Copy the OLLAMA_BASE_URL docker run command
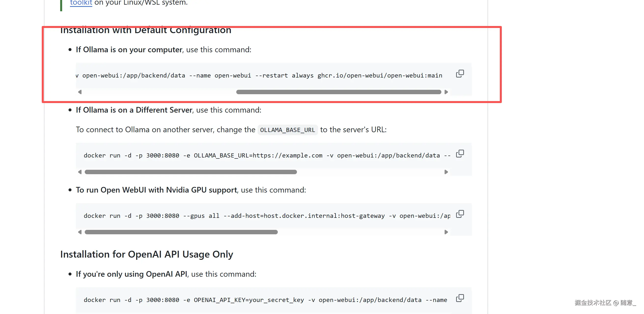 (x=460, y=154)
